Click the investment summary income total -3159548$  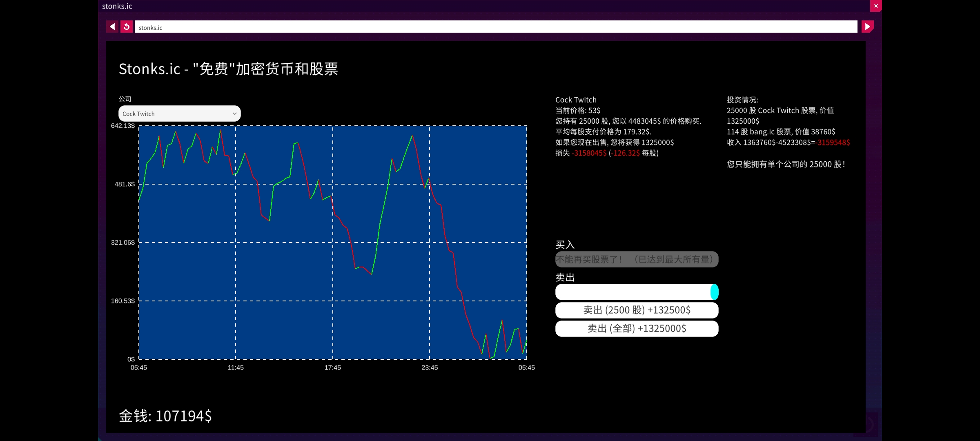(x=833, y=143)
